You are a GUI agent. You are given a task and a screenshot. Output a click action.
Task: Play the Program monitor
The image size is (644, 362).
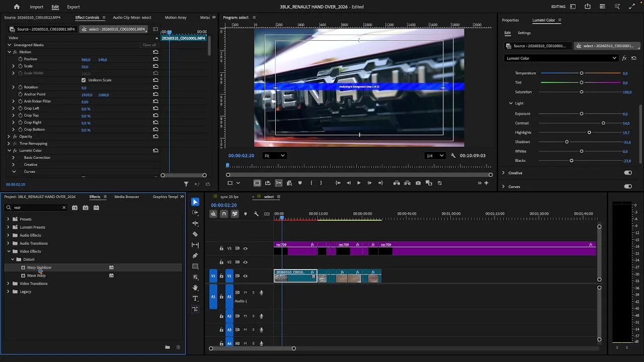click(359, 183)
